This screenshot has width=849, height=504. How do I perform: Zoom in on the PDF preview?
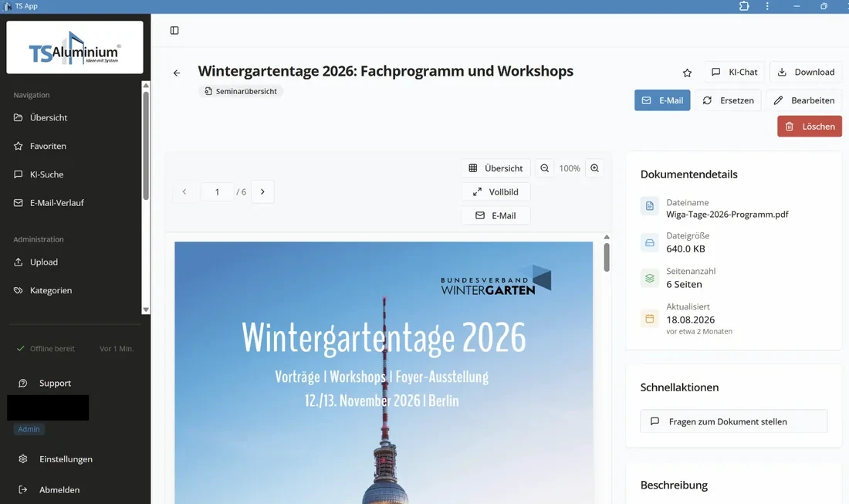(x=594, y=168)
